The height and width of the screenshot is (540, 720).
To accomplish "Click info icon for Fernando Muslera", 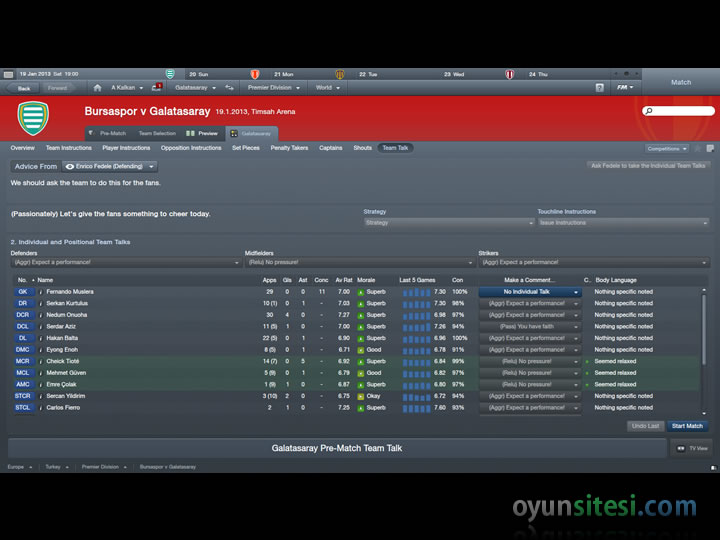I will pyautogui.click(x=41, y=292).
